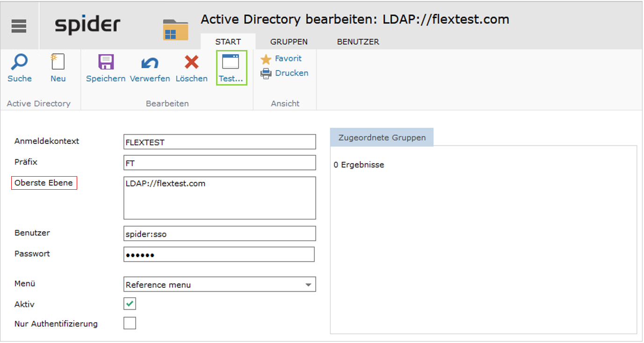Viewport: 644px width, 343px height.
Task: Click the 'Menü' label
Action: pos(25,284)
